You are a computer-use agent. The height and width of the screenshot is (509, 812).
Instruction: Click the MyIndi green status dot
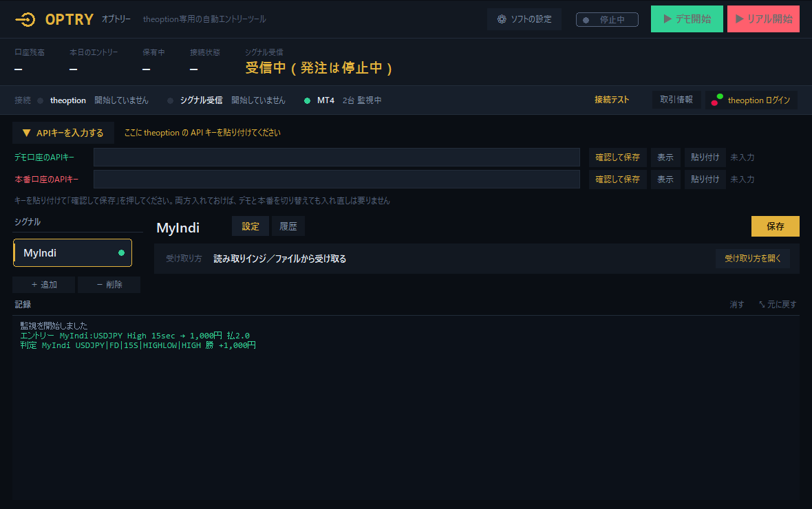(121, 252)
